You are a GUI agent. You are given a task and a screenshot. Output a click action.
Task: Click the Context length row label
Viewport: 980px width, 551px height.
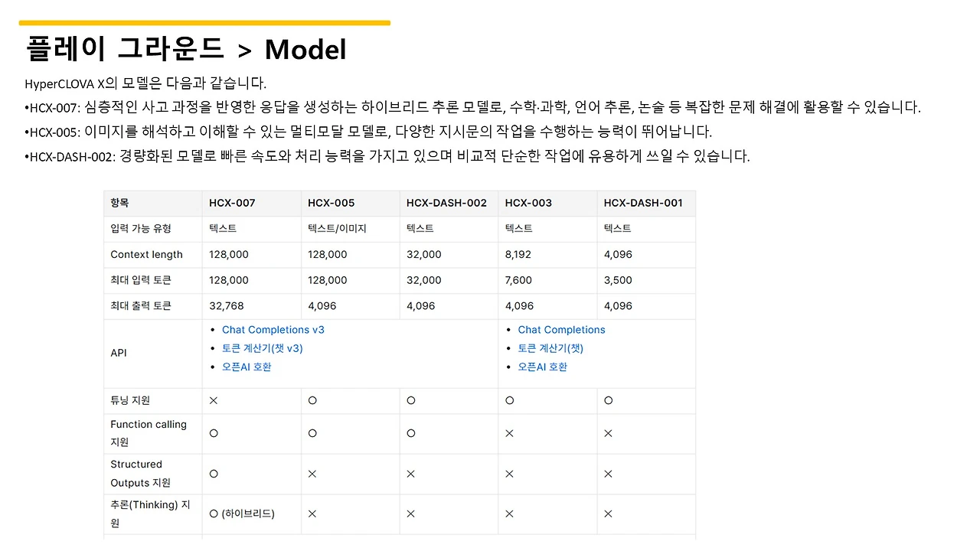tap(146, 254)
